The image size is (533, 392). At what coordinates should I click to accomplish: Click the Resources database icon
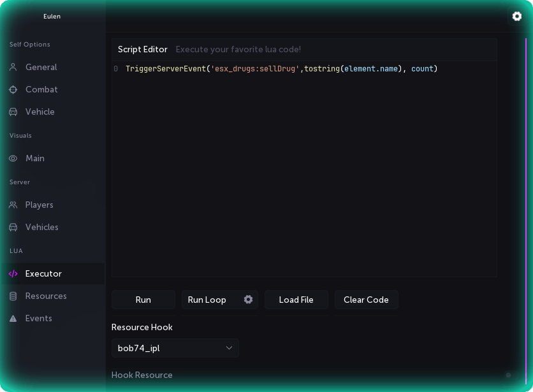(13, 296)
